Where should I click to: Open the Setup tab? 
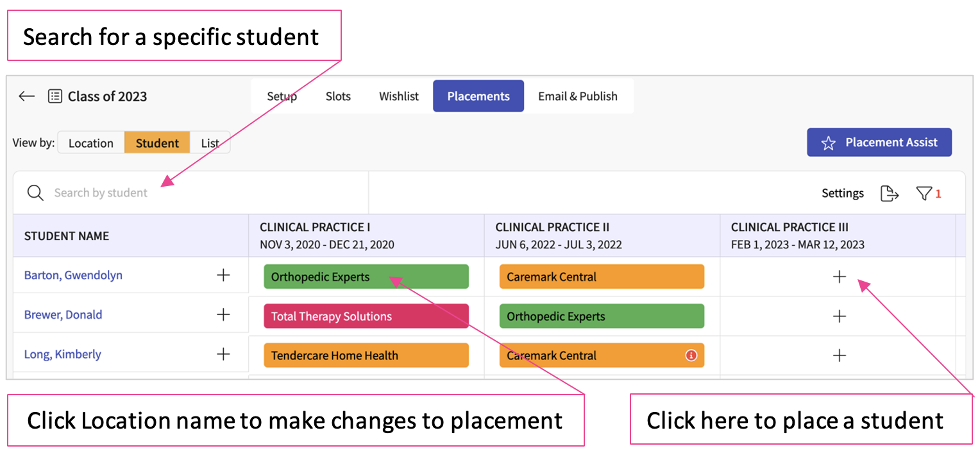pos(282,96)
